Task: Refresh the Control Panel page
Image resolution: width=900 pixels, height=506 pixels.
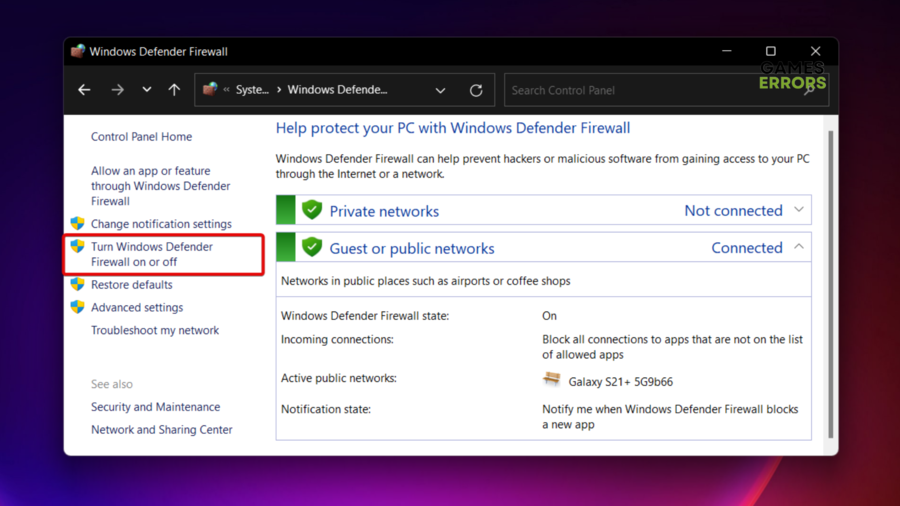Action: [476, 90]
